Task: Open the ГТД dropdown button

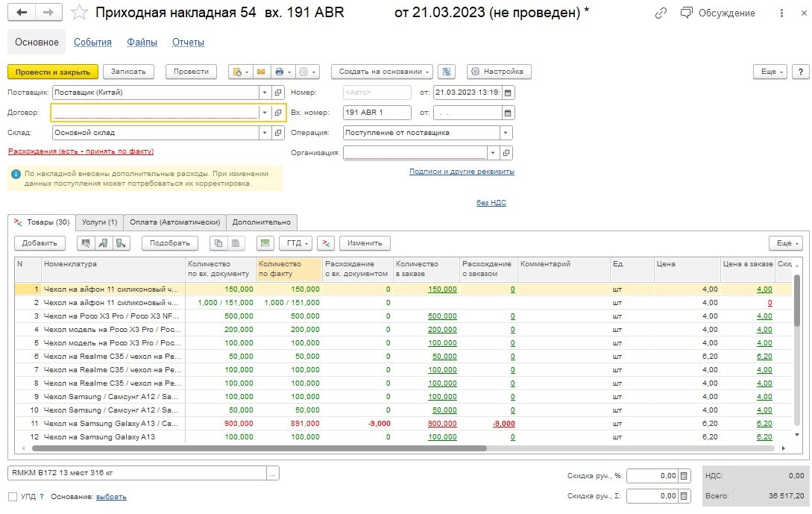Action: 295,243
